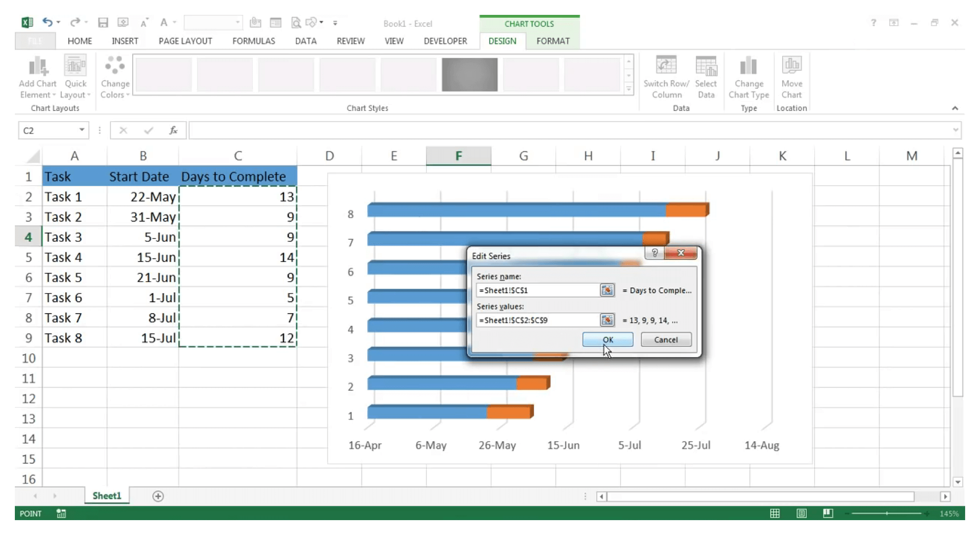Image resolution: width=980 pixels, height=535 pixels.
Task: Select the DEVELOPER ribbon tab
Action: pos(445,41)
